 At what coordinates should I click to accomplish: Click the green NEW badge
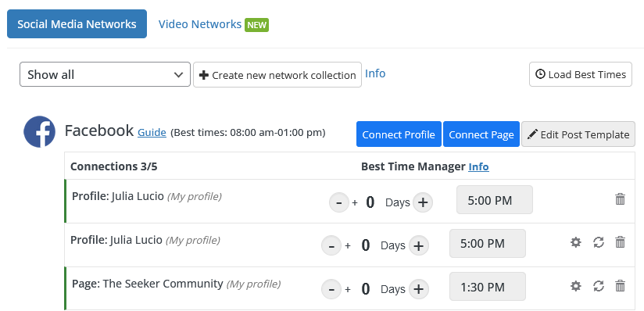click(256, 25)
